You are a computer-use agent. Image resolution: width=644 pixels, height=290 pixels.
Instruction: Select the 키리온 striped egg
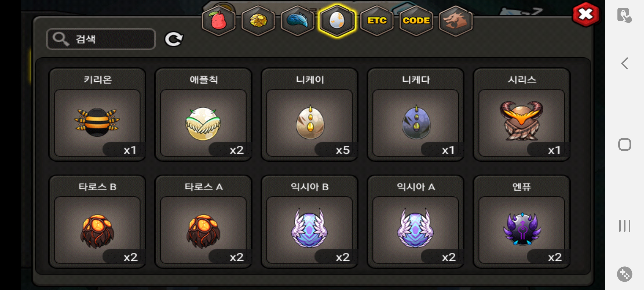point(97,115)
